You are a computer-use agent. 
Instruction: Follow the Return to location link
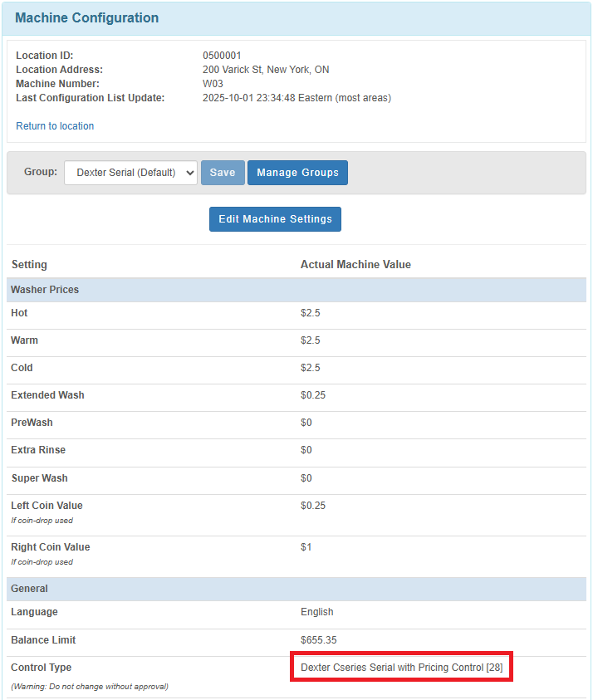pyautogui.click(x=55, y=126)
